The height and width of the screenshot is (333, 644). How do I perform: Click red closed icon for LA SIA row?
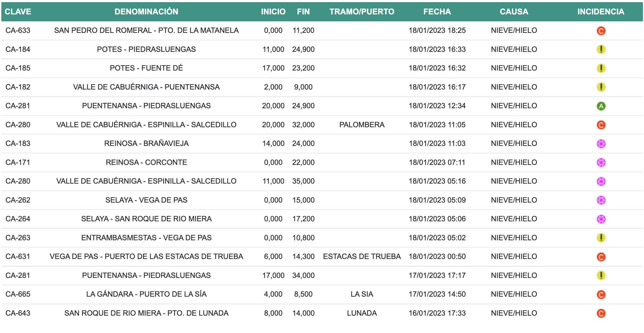(601, 295)
